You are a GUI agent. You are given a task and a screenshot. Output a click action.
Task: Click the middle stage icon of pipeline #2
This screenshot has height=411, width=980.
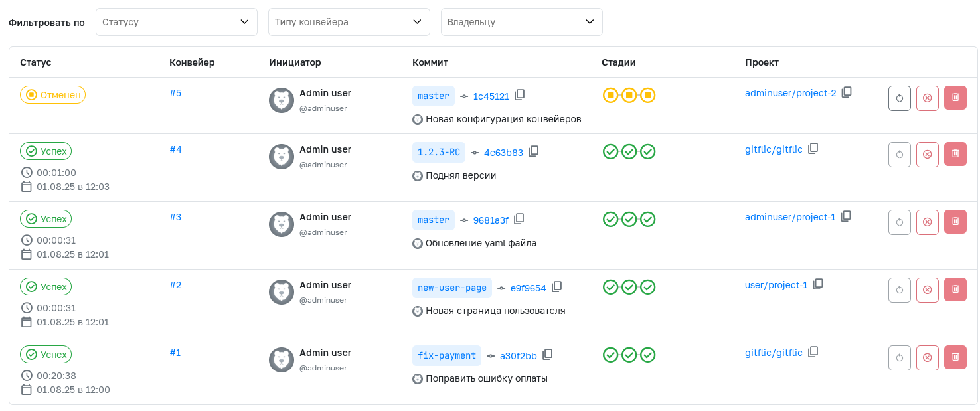click(629, 287)
